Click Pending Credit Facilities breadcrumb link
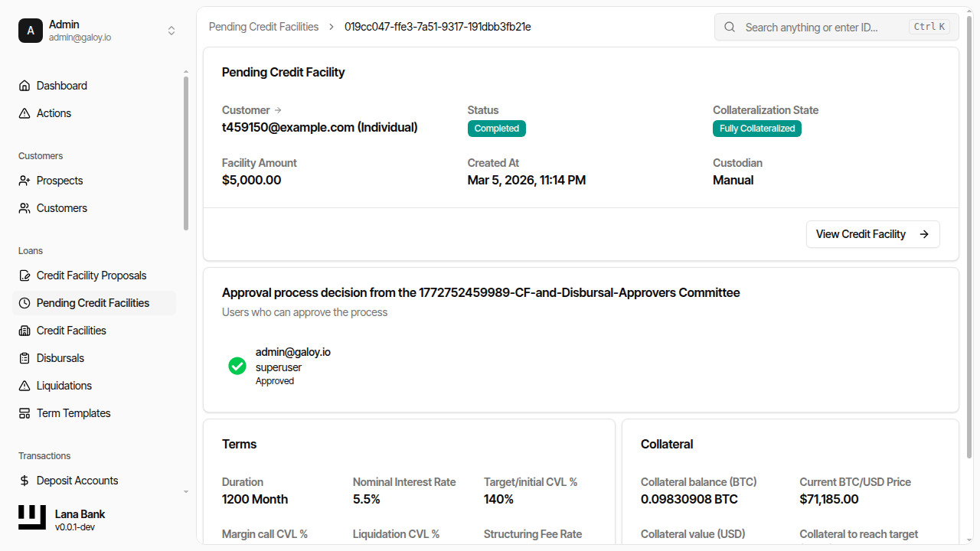 click(263, 27)
